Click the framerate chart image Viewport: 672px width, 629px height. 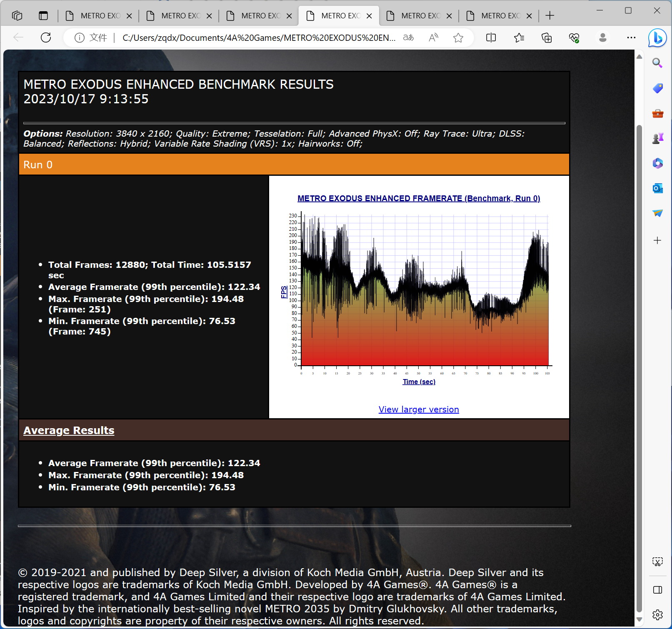click(419, 292)
